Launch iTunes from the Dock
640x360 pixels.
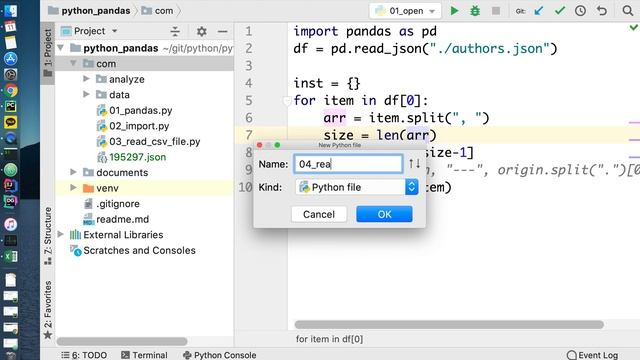pos(11,224)
